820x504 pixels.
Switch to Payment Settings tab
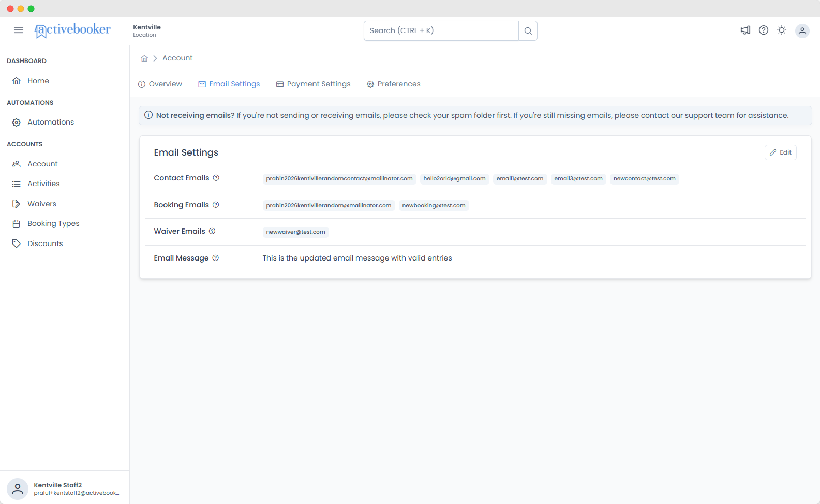coord(313,84)
